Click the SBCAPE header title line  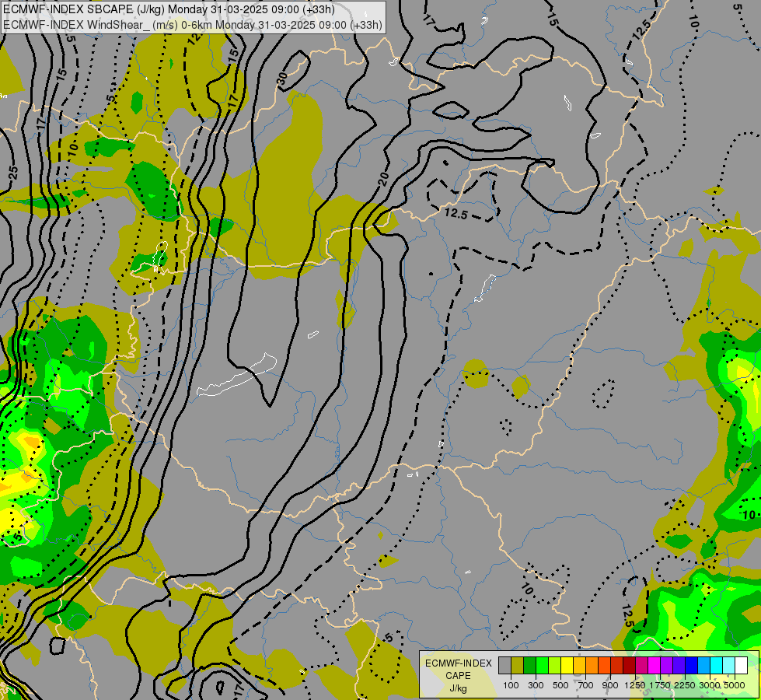tap(169, 9)
